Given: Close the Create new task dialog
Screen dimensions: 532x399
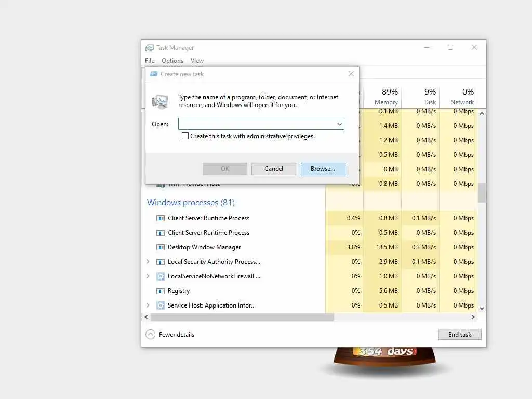Looking at the screenshot, I should click(x=351, y=74).
